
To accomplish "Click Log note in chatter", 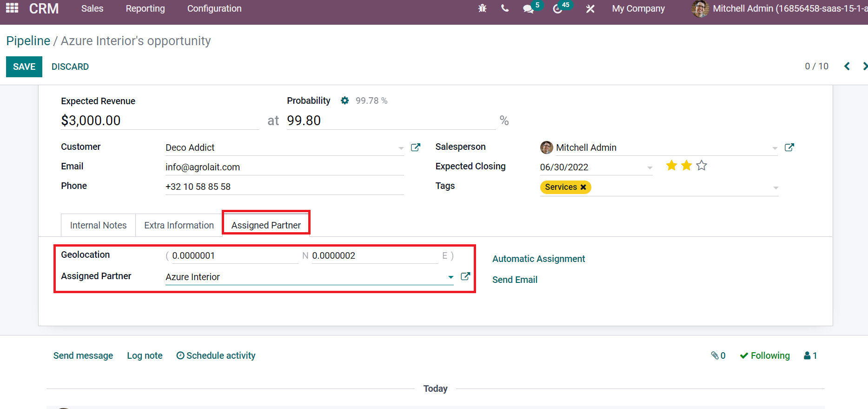I will 145,355.
